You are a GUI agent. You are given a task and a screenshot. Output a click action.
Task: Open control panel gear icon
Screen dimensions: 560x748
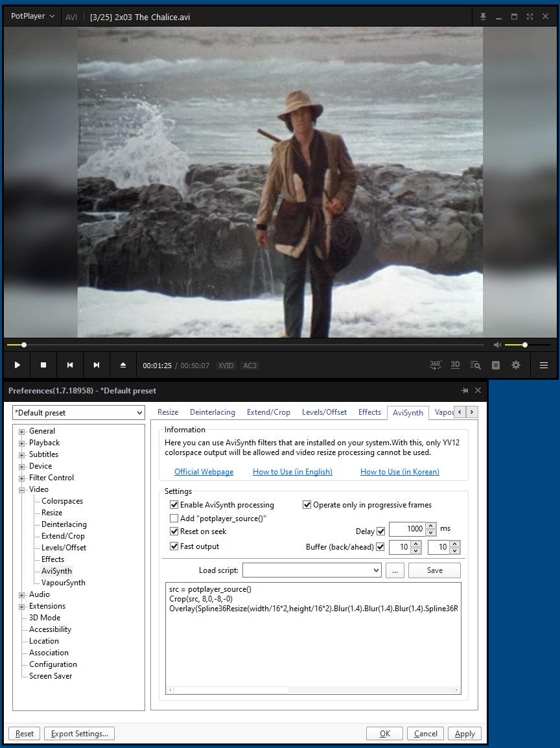516,365
